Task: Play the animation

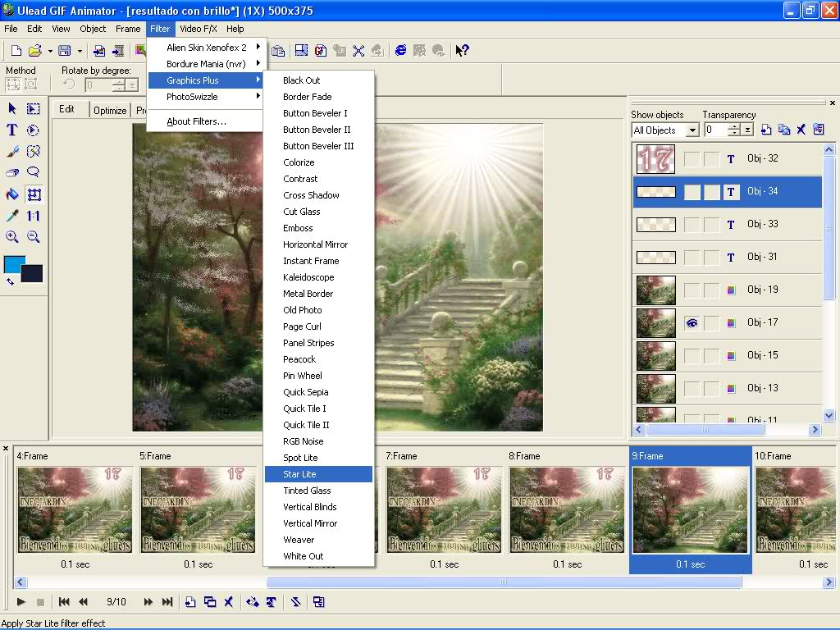Action: coord(21,602)
